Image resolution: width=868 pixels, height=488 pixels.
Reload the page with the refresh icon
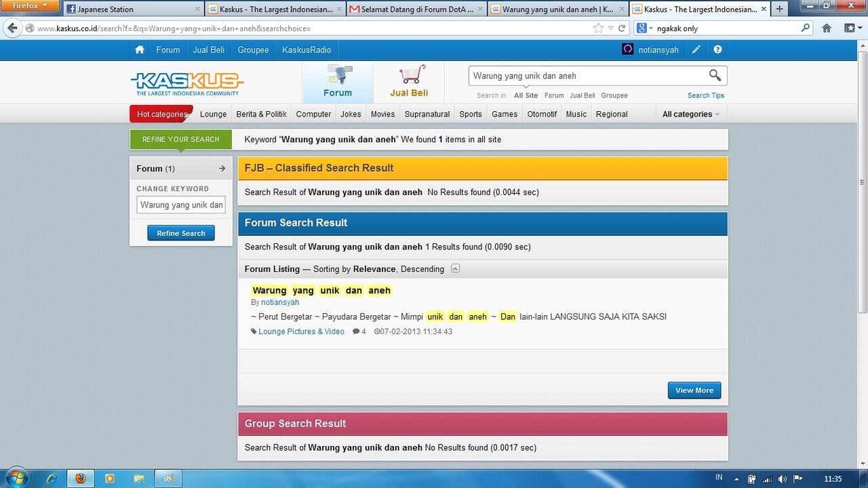(622, 28)
